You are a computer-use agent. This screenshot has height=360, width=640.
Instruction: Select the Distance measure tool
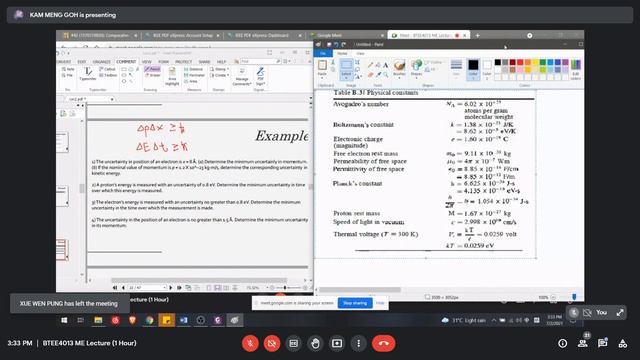(x=193, y=69)
